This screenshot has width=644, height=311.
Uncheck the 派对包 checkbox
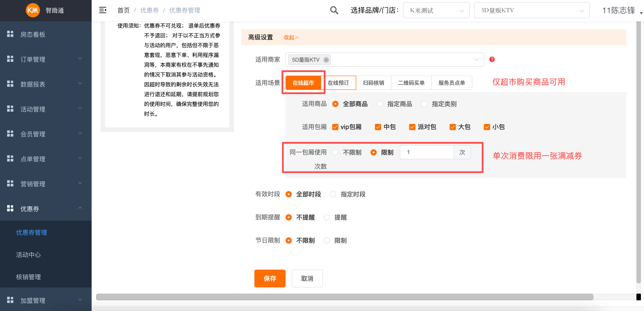point(412,127)
